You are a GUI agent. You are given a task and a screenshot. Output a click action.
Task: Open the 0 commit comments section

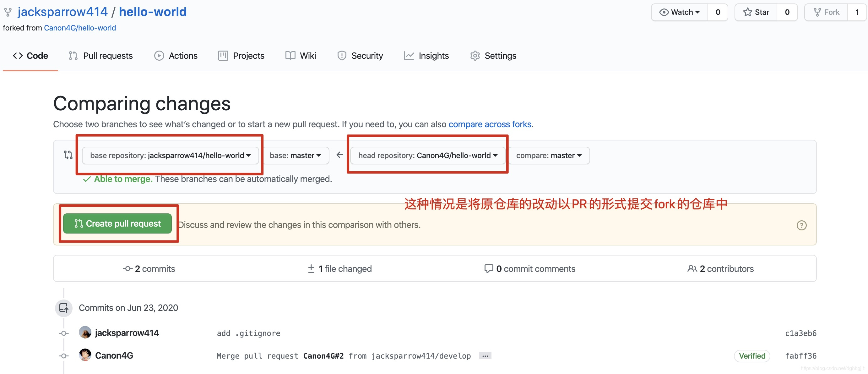pyautogui.click(x=530, y=269)
